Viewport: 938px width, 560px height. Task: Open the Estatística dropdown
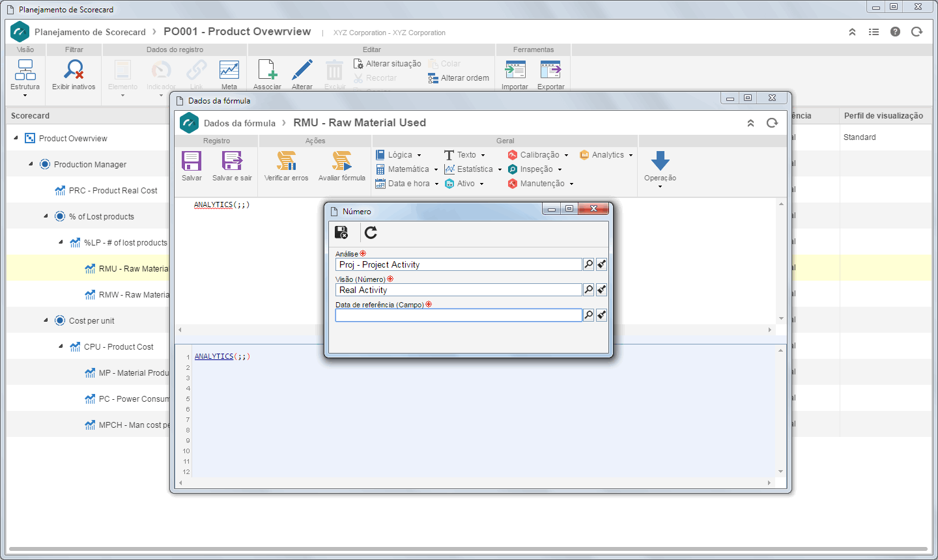coord(474,169)
